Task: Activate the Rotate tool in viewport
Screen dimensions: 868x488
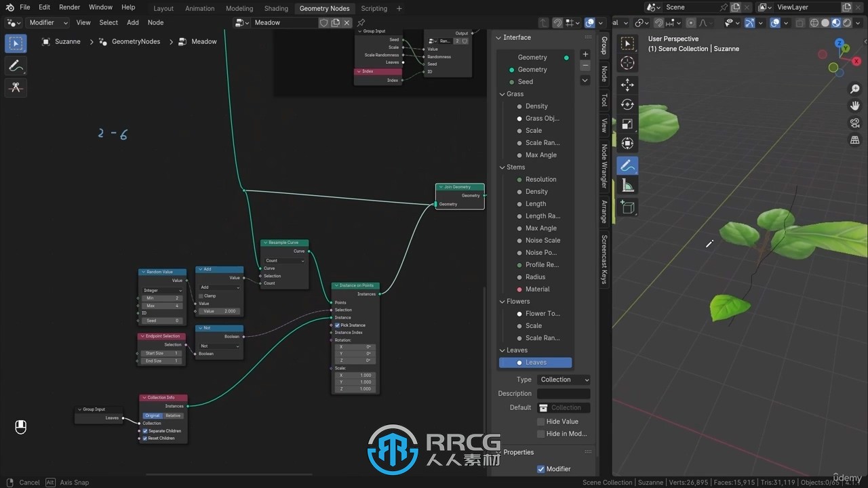Action: (627, 104)
